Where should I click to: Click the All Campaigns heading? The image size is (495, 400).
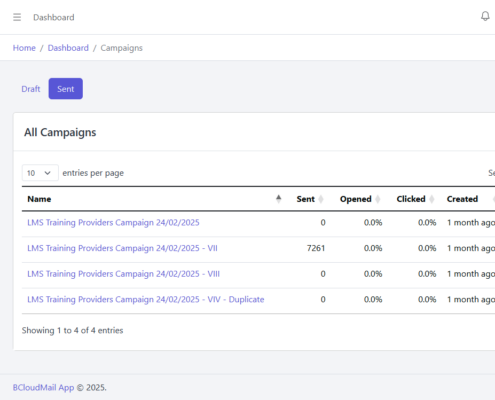(60, 132)
